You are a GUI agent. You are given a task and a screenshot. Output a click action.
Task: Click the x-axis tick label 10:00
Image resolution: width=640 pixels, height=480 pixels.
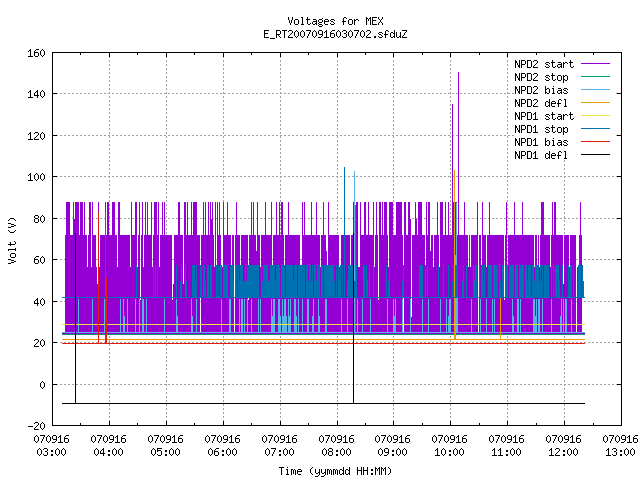(449, 452)
